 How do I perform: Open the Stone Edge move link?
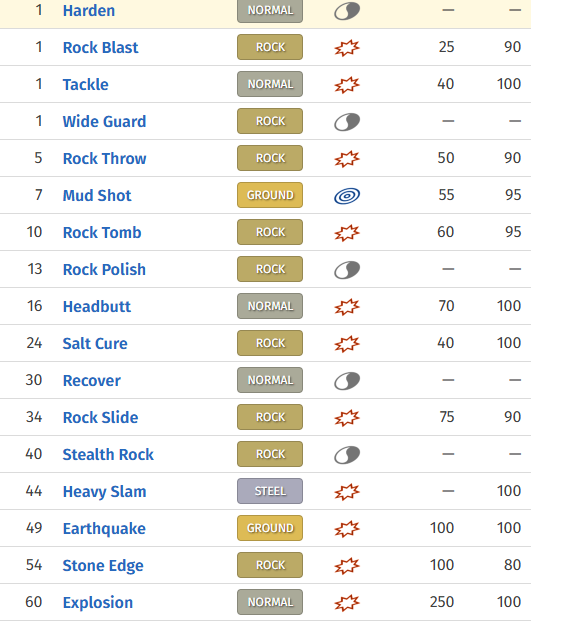103,566
